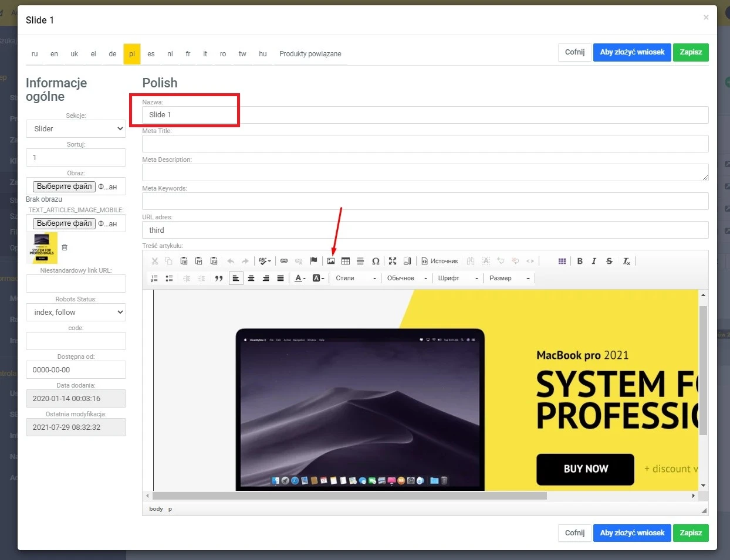Click the Meta Title input field
730x560 pixels.
point(425,144)
